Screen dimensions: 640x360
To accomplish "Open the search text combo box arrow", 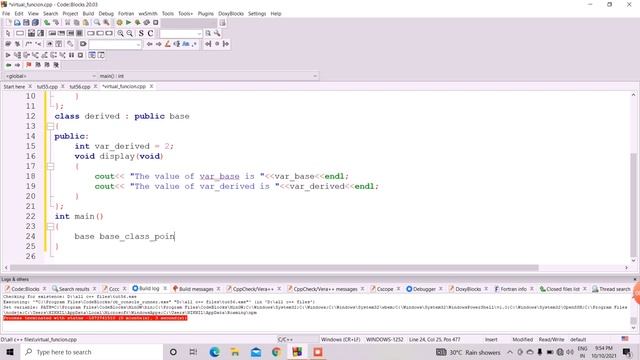I will 199,33.
